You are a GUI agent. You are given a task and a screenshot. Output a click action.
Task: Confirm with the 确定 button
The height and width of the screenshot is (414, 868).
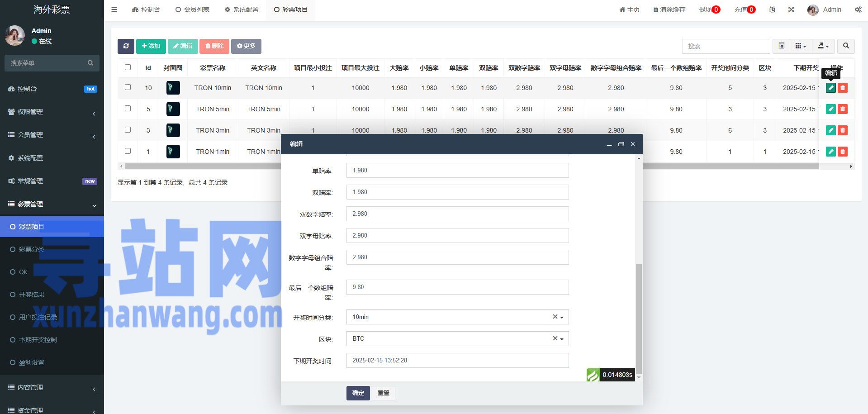pyautogui.click(x=358, y=393)
